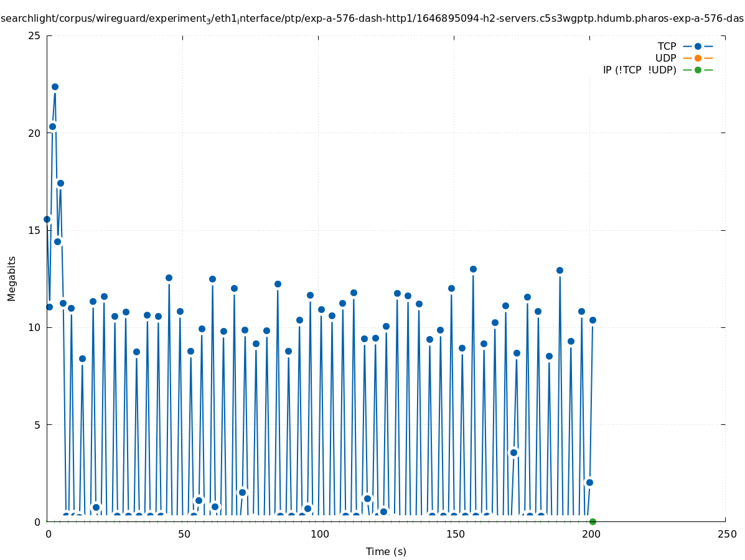Click the 15 tick label on the y-axis
The image size is (745, 560).
[x=35, y=230]
